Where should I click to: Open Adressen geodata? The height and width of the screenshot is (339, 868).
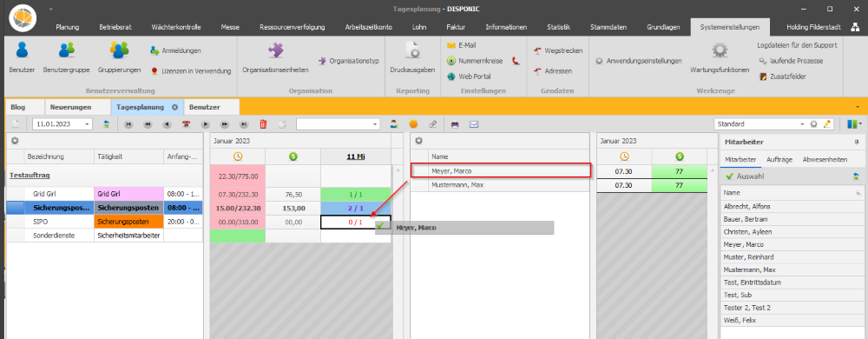tap(552, 71)
